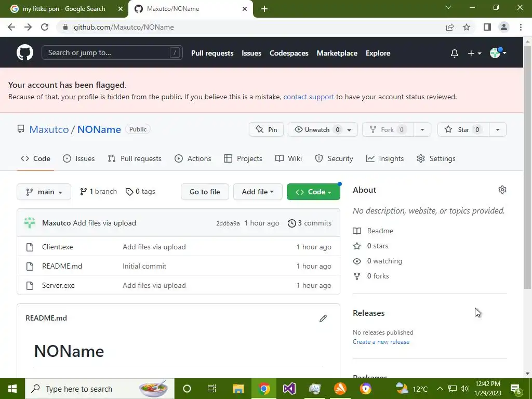
Task: Open Chrome three-dot menu
Action: (x=521, y=27)
